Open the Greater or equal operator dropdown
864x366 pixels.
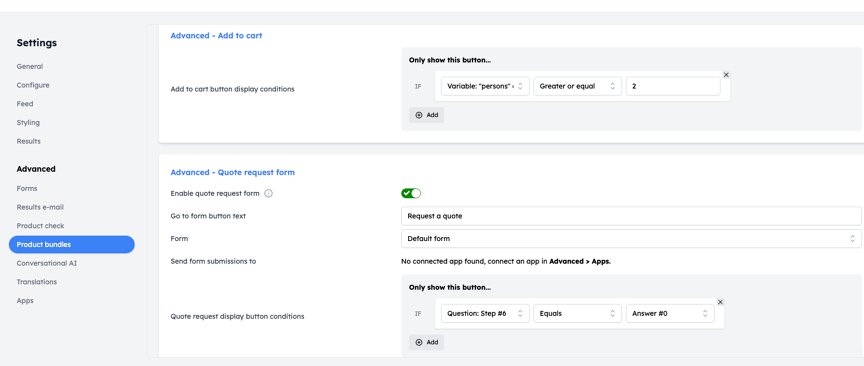[577, 86]
